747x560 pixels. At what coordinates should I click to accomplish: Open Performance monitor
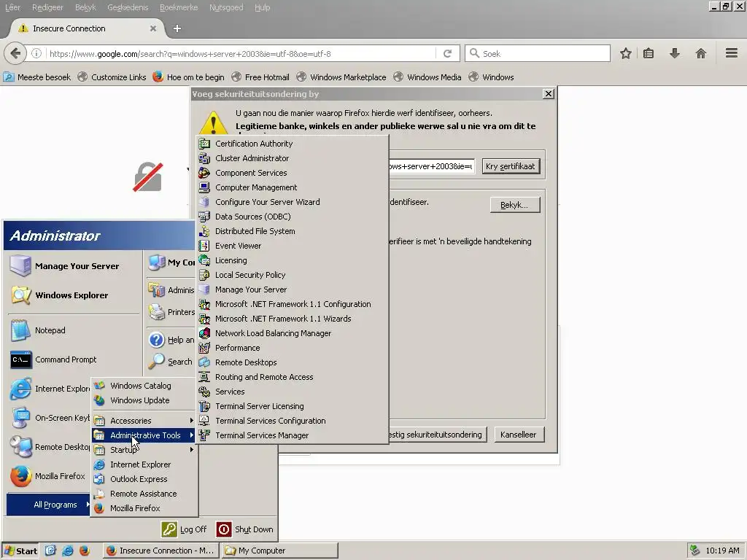pyautogui.click(x=293, y=348)
